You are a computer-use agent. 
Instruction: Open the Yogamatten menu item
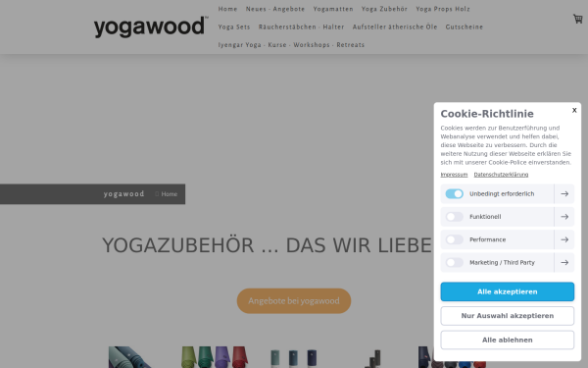(x=333, y=9)
